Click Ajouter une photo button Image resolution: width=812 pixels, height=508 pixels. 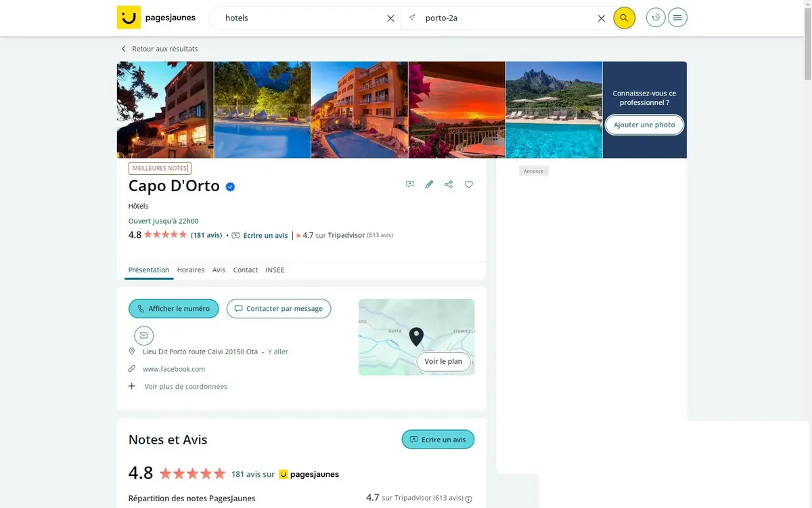click(x=644, y=125)
